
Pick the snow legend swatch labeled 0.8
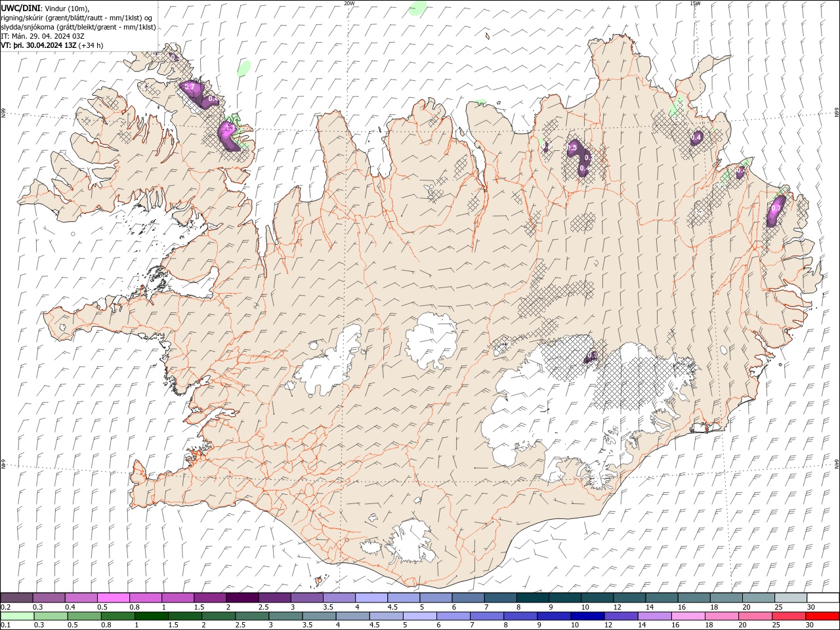(x=146, y=597)
